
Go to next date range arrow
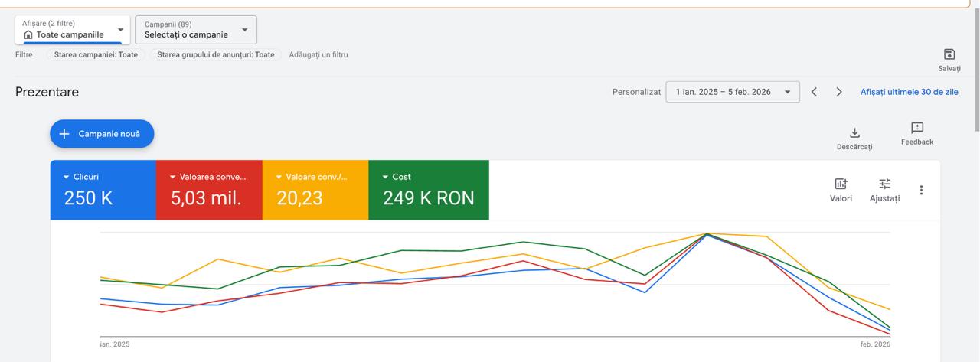(x=839, y=92)
